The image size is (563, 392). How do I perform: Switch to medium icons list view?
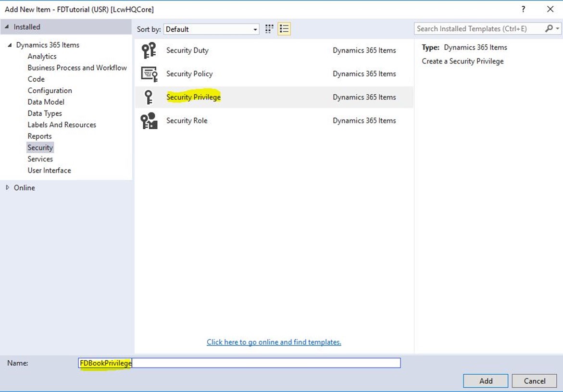point(284,29)
